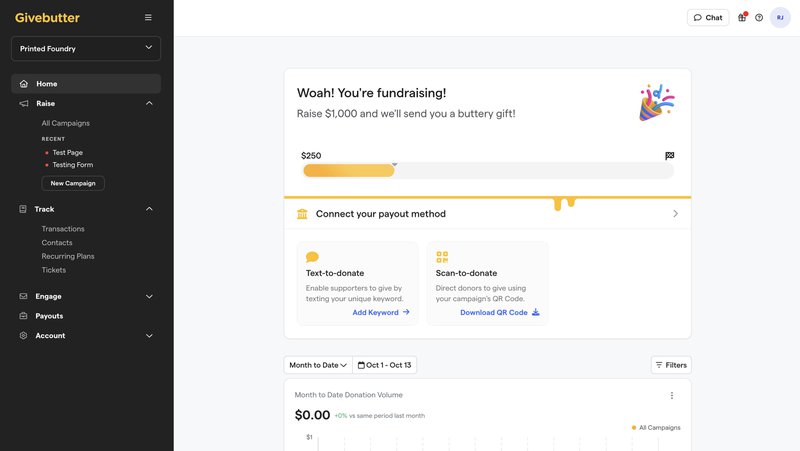The height and width of the screenshot is (451, 800).
Task: Click the New Campaign button
Action: point(73,183)
